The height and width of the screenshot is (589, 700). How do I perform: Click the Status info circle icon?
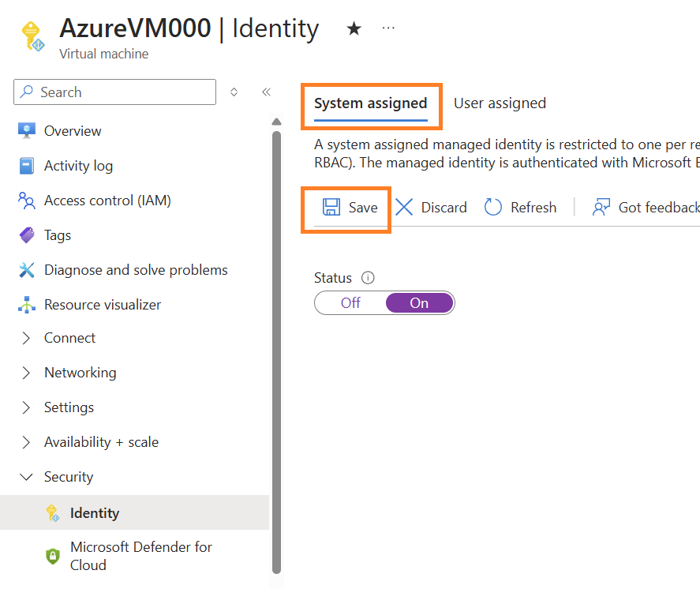(x=368, y=278)
